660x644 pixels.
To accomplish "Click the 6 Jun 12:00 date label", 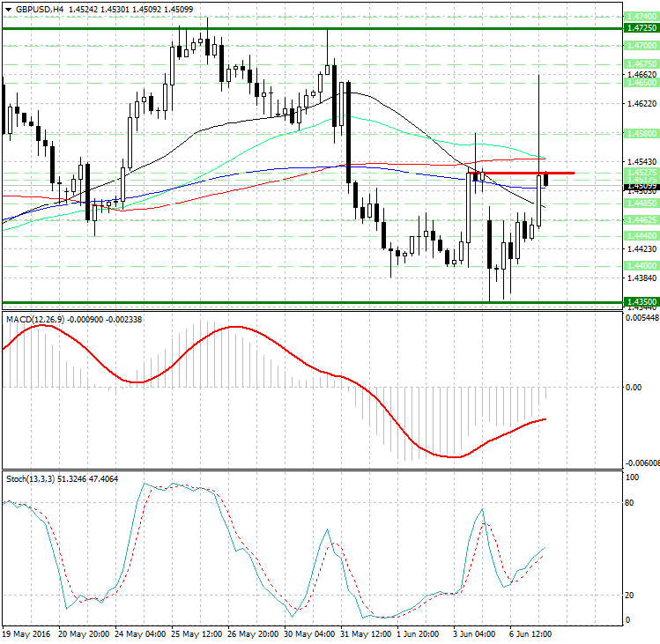I will [530, 633].
